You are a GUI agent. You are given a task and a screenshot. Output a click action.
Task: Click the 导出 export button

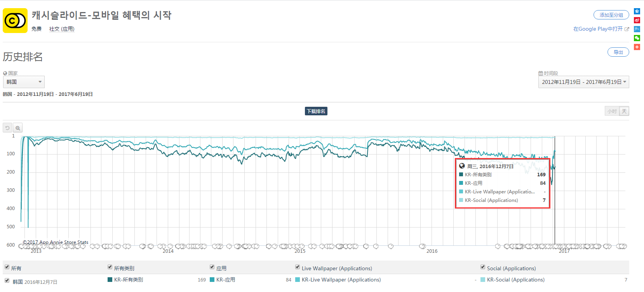click(x=618, y=52)
